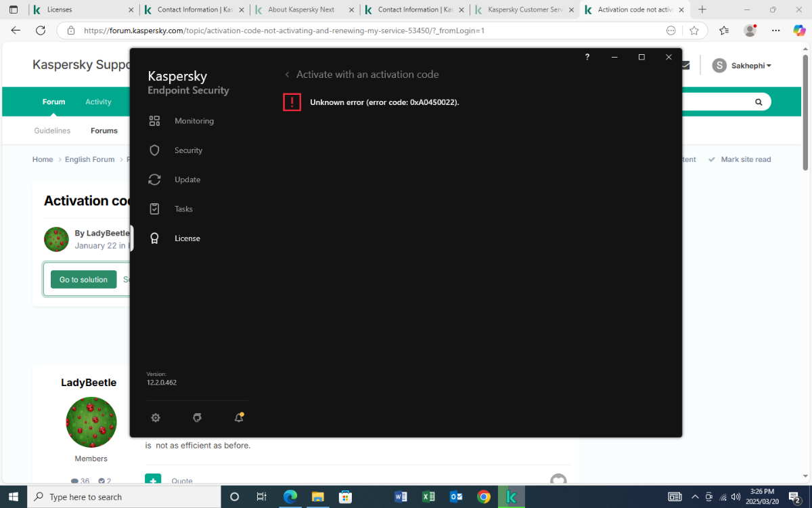The image size is (812, 508).
Task: Open Monitoring section in Kaspersky sidebar
Action: 181,121
